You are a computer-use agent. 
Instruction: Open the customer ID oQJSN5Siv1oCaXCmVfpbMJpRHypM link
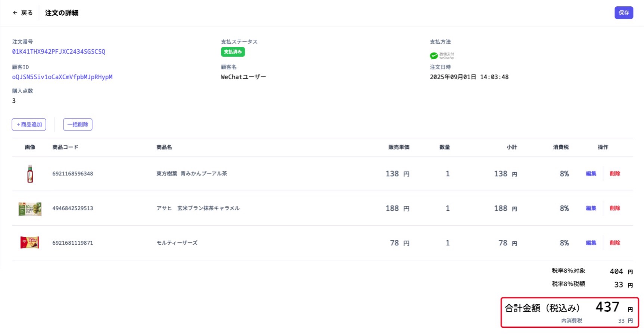tap(62, 77)
